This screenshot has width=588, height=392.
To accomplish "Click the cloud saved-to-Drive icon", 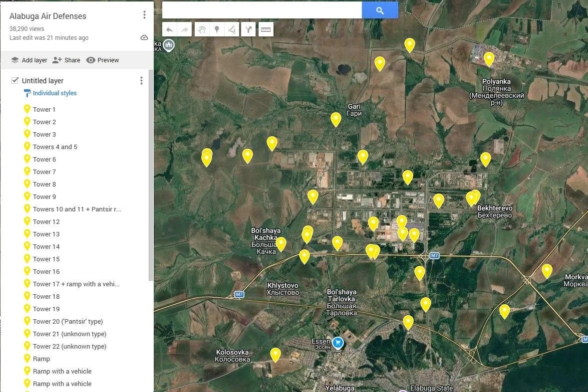I will pyautogui.click(x=144, y=37).
